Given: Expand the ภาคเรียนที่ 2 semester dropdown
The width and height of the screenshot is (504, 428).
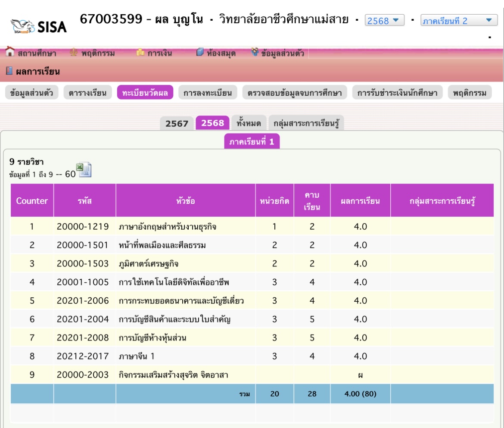Looking at the screenshot, I should pos(457,20).
